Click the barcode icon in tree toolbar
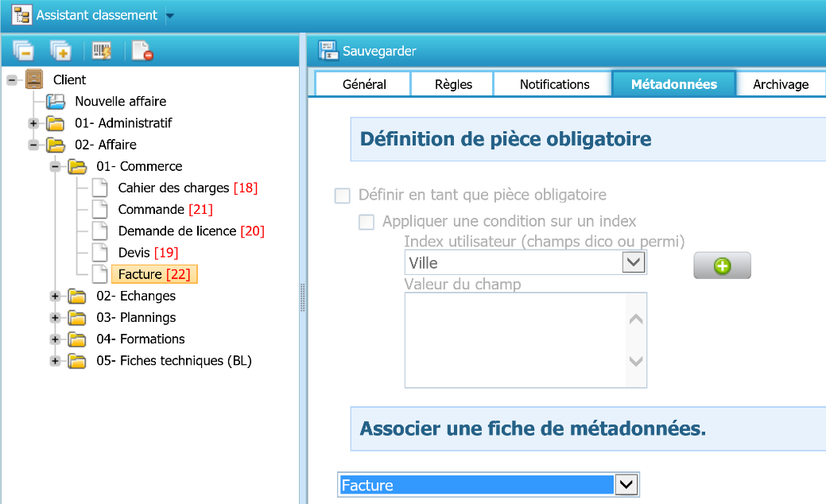This screenshot has height=504, width=826. pyautogui.click(x=103, y=51)
